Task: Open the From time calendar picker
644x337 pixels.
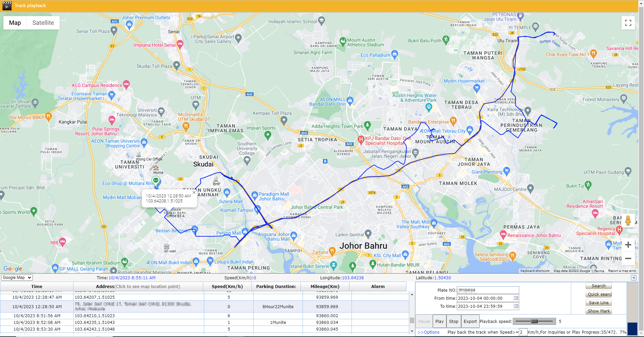Action: tap(516, 298)
